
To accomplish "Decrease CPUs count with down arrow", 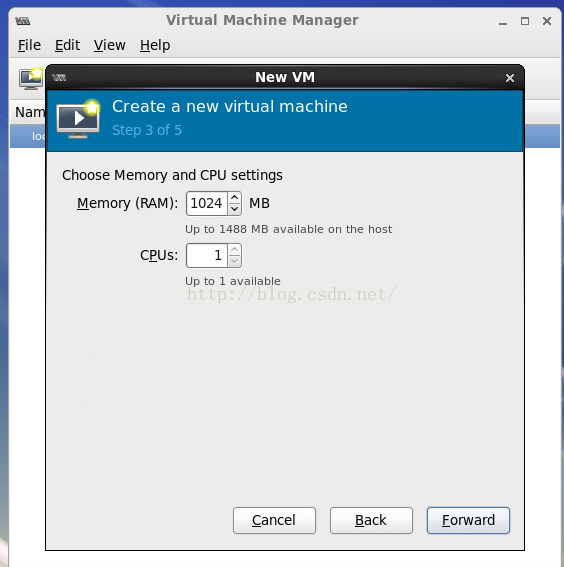I will pos(235,261).
